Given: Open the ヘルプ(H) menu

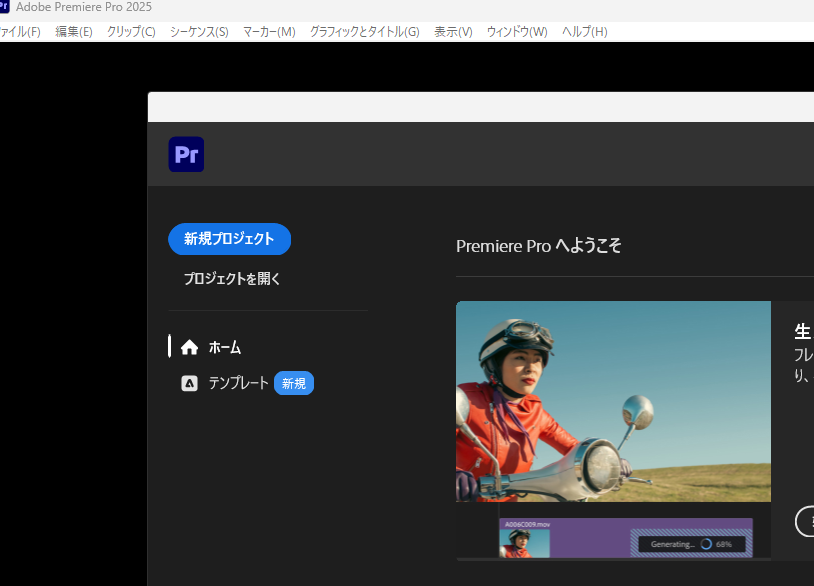Looking at the screenshot, I should click(585, 32).
